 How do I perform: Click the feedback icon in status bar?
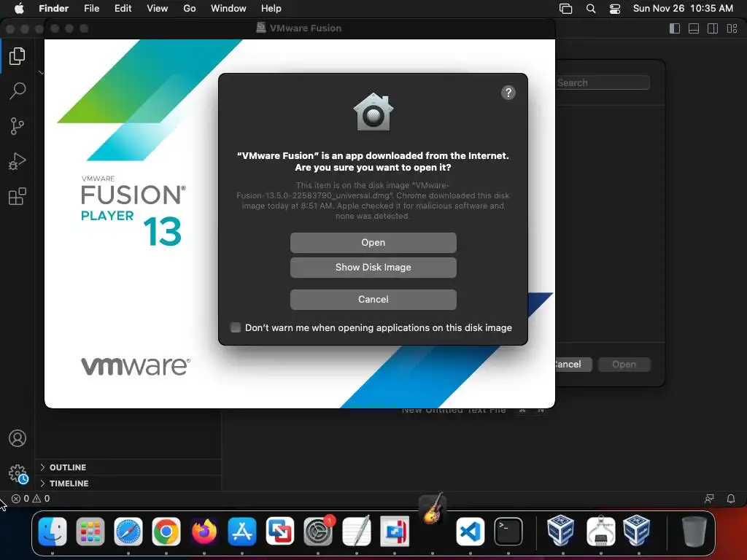[709, 499]
